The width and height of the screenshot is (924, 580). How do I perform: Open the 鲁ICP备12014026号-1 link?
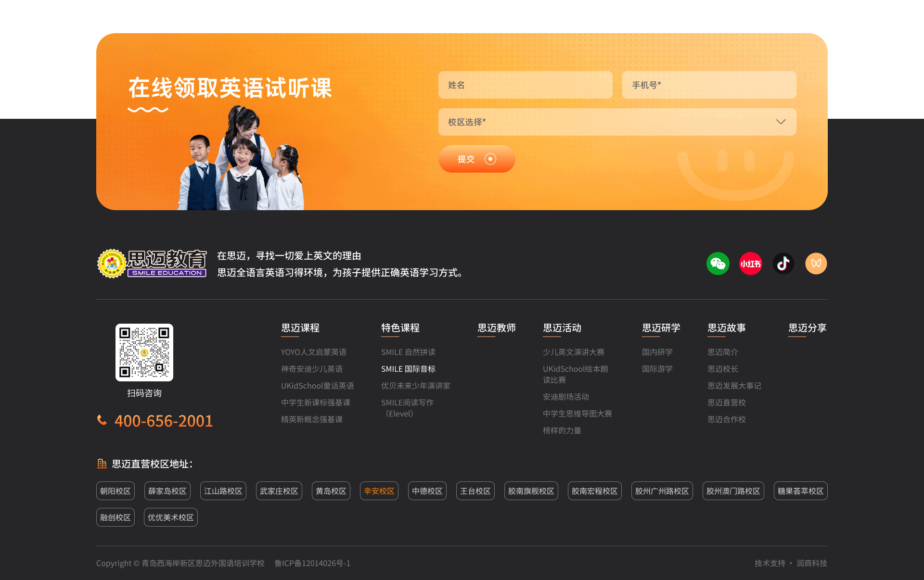click(x=312, y=563)
